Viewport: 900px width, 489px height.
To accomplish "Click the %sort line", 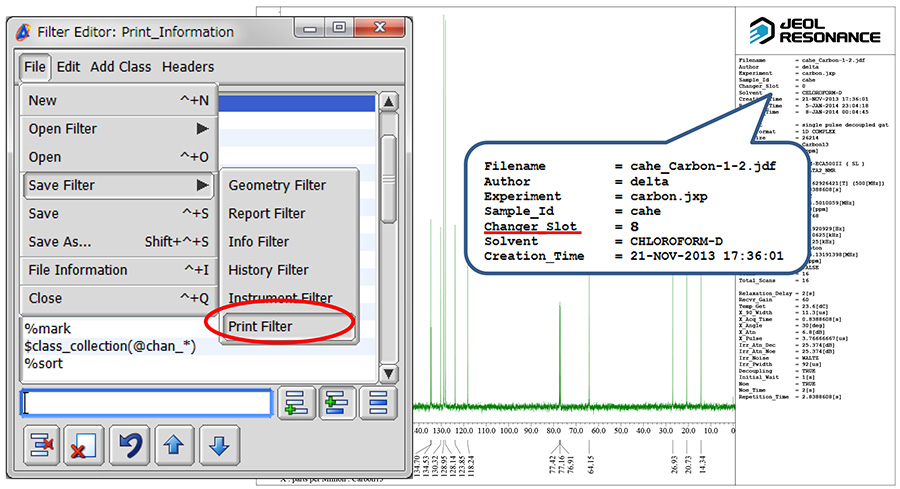I will (44, 364).
